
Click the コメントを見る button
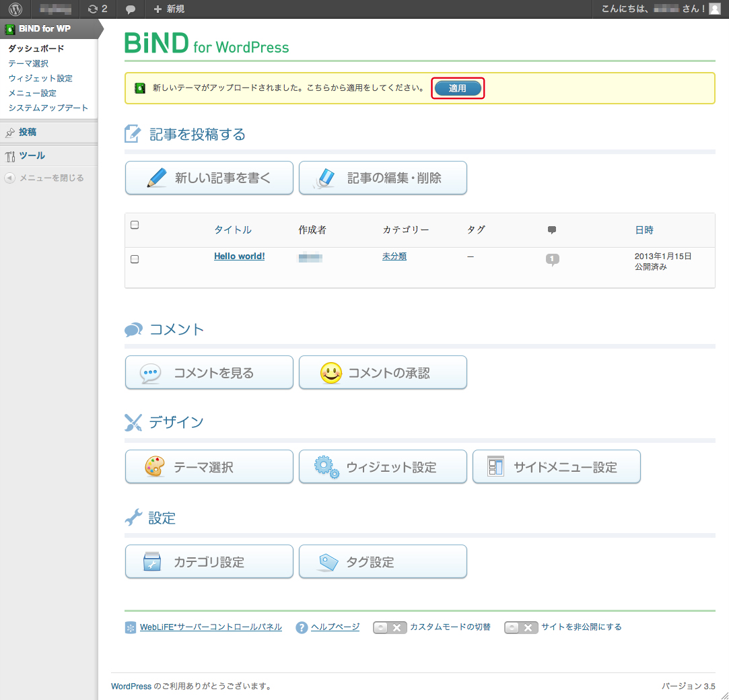pyautogui.click(x=209, y=372)
